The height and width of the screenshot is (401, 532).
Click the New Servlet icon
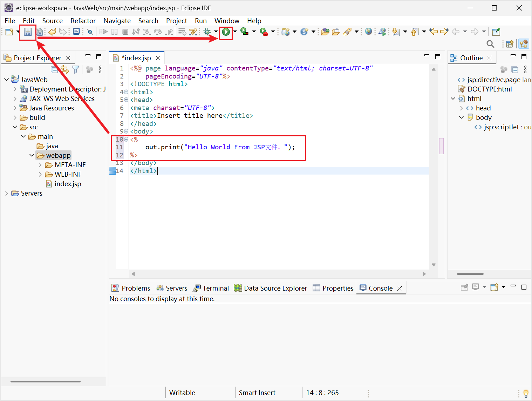point(304,32)
